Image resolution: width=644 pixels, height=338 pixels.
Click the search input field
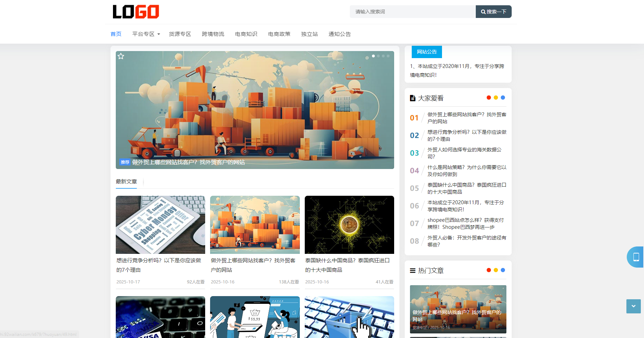click(x=412, y=12)
